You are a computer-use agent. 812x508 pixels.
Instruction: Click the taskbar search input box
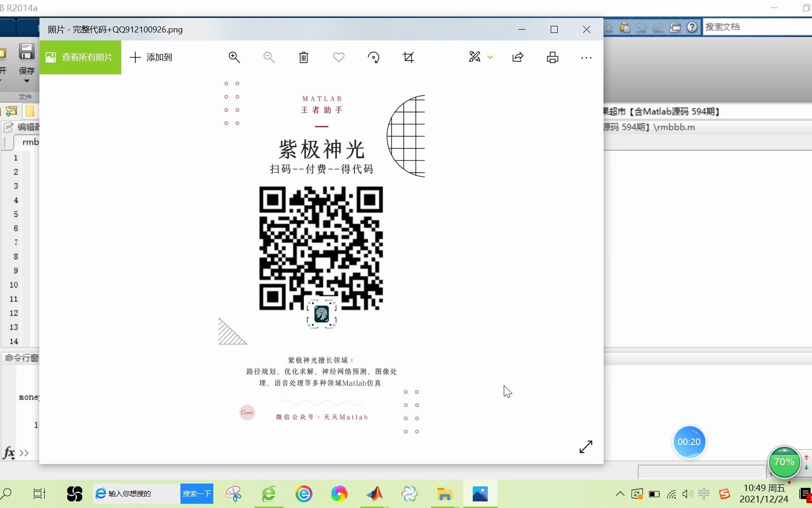click(136, 493)
